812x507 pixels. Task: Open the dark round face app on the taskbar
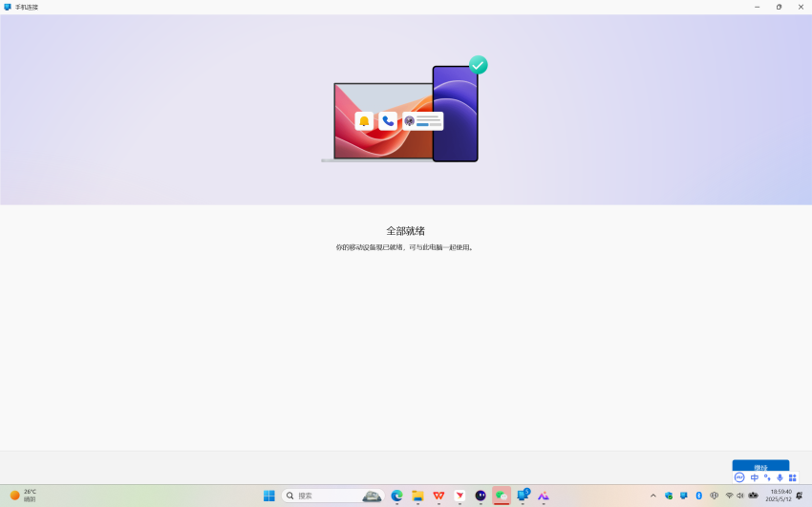tap(481, 496)
